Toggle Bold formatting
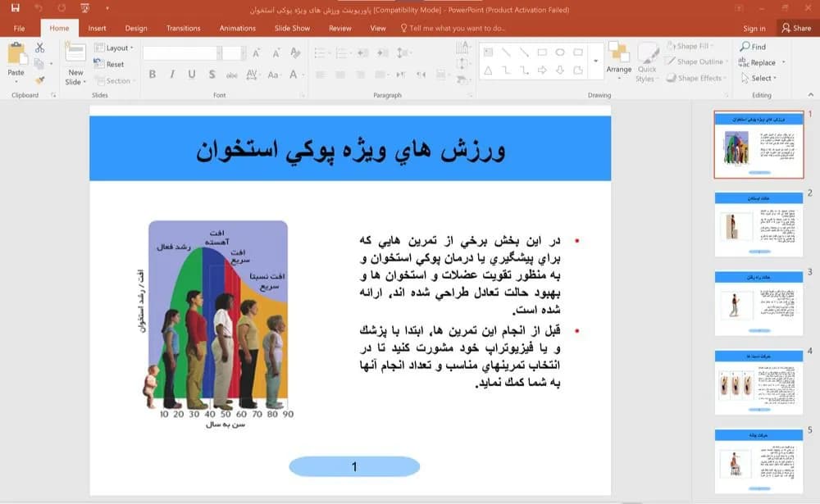This screenshot has height=504, width=820. point(153,75)
